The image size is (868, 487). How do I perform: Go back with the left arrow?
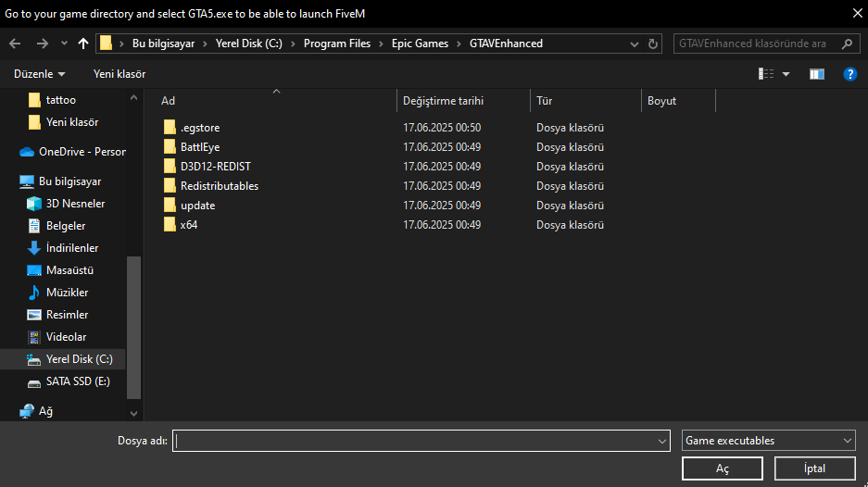coord(15,44)
